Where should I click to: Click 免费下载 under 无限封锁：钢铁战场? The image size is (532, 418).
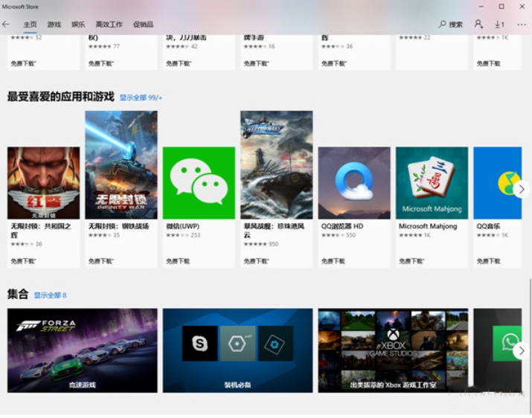point(100,261)
